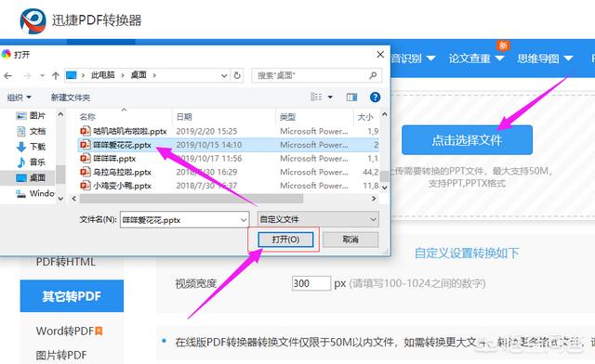
Task: Open the view options dropdown arrow
Action: point(330,97)
